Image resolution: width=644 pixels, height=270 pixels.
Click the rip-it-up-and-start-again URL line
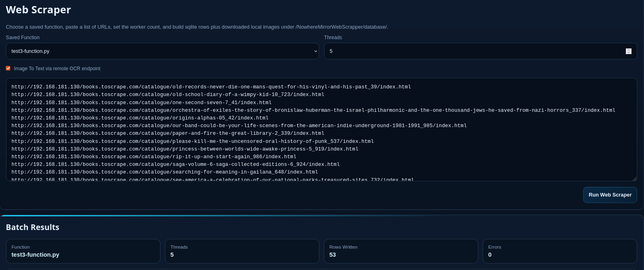pos(154,157)
